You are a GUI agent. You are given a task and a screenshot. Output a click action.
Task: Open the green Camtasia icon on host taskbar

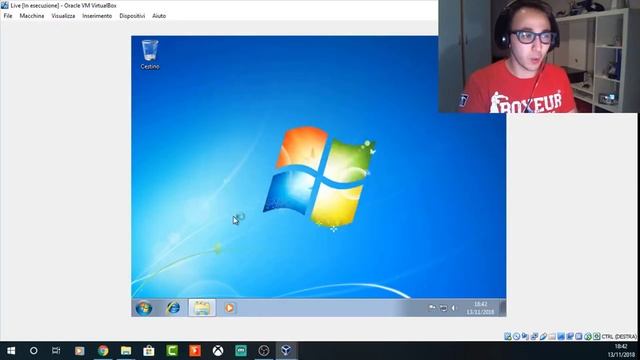(172, 351)
